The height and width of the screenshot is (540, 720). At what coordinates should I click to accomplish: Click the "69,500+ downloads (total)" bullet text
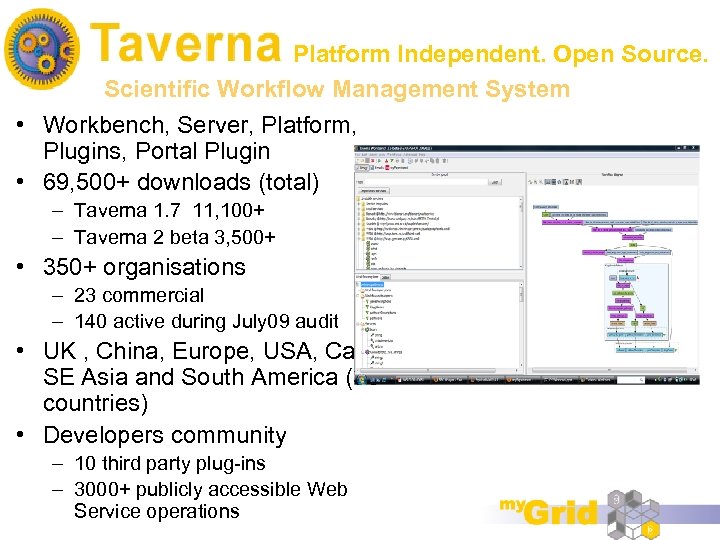180,182
